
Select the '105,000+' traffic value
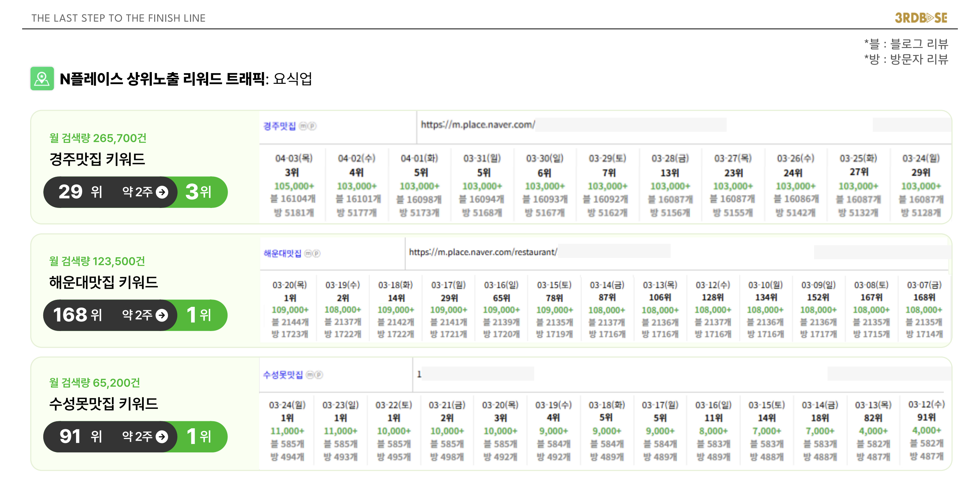pyautogui.click(x=294, y=186)
